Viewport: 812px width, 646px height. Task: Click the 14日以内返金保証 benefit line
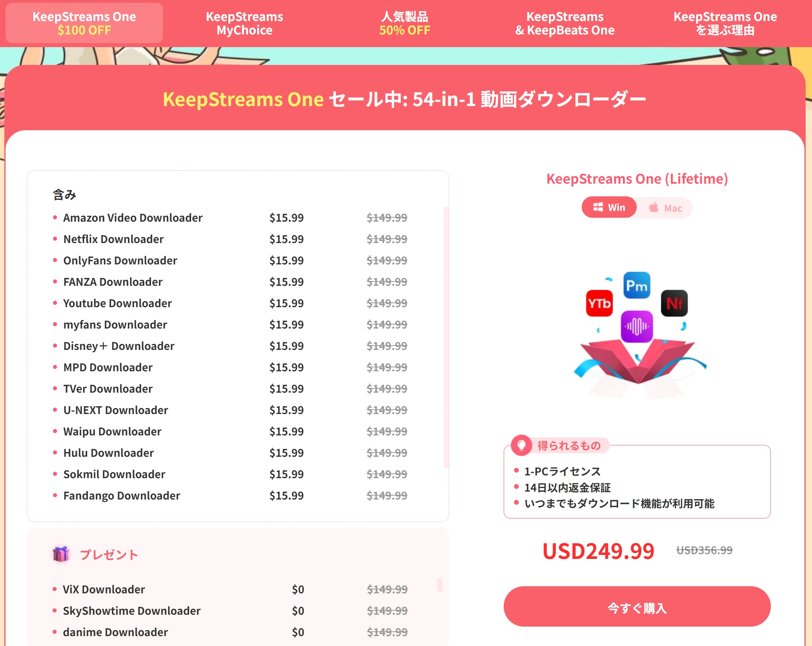567,487
